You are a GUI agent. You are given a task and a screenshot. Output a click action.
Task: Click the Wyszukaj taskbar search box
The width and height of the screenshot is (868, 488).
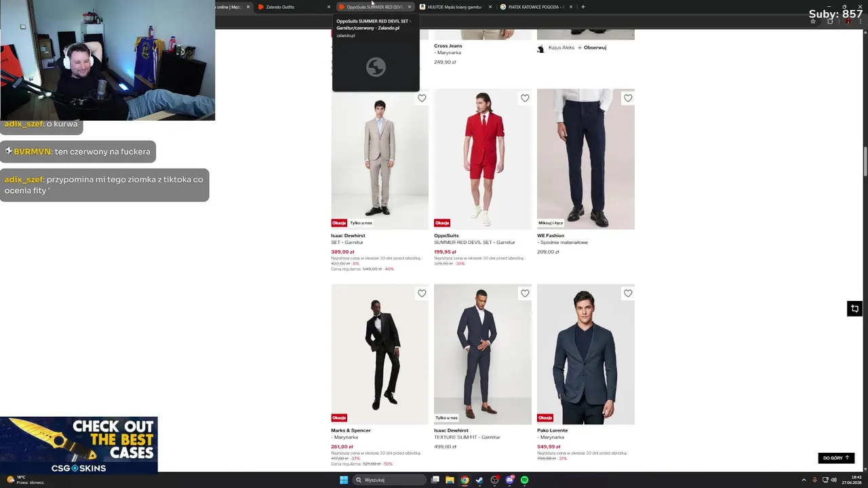(x=390, y=480)
